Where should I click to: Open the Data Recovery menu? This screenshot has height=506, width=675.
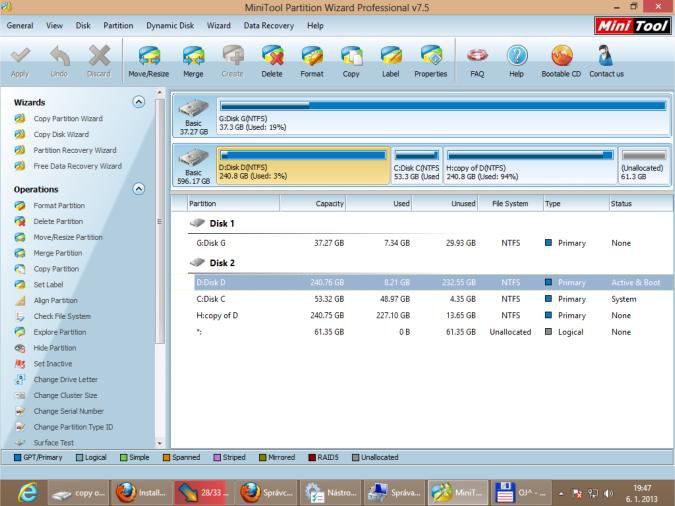coord(269,25)
